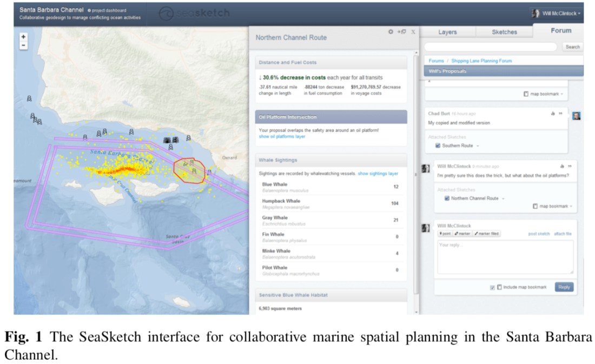
Task: Select the marker filled drawing tool
Action: click(x=487, y=234)
